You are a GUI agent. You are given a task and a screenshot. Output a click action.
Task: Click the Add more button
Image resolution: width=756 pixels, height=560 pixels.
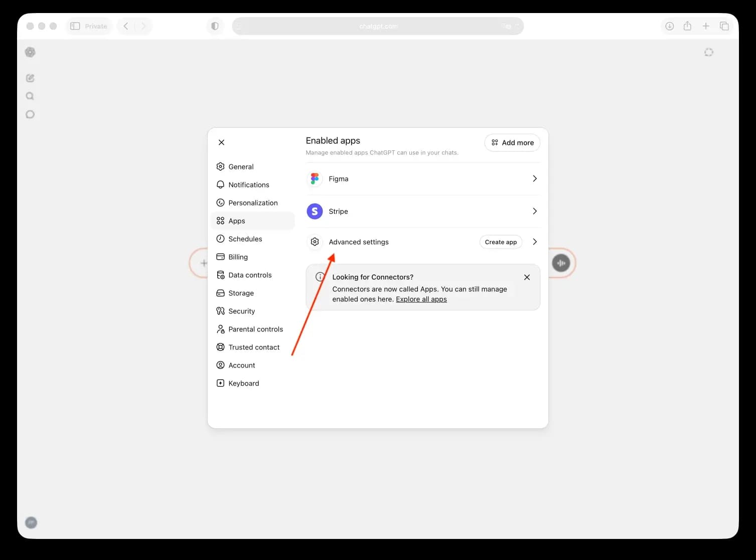click(512, 142)
